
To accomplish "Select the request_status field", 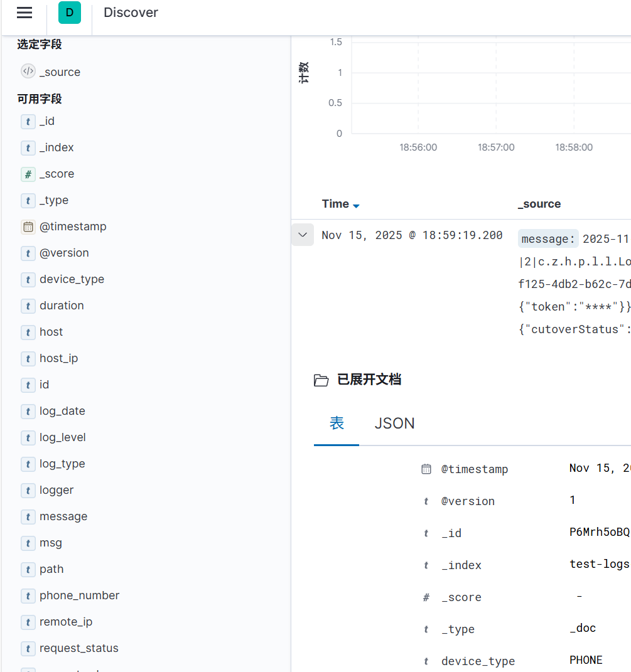I will coord(78,648).
